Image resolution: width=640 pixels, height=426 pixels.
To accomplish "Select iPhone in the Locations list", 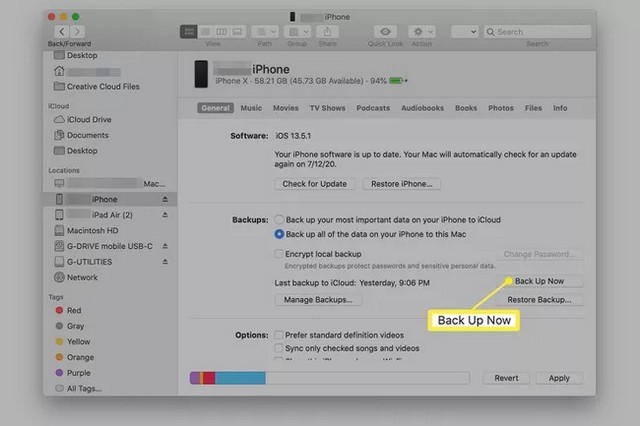I will point(110,199).
